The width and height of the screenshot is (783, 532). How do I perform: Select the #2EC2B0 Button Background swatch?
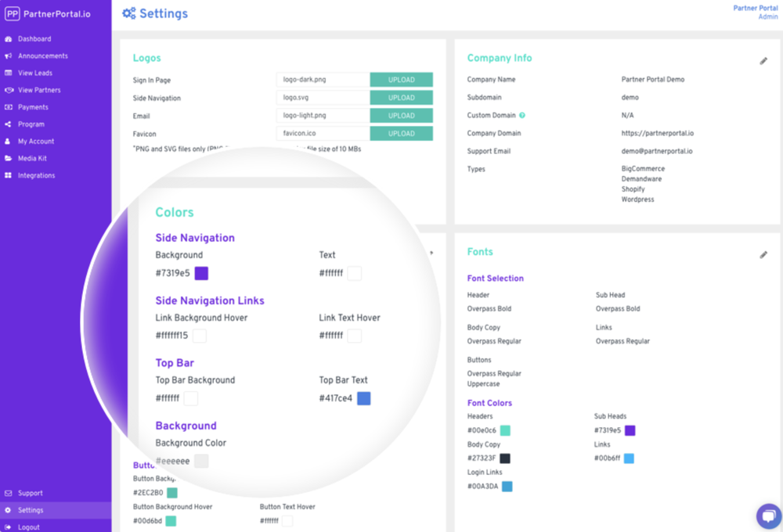point(174,494)
